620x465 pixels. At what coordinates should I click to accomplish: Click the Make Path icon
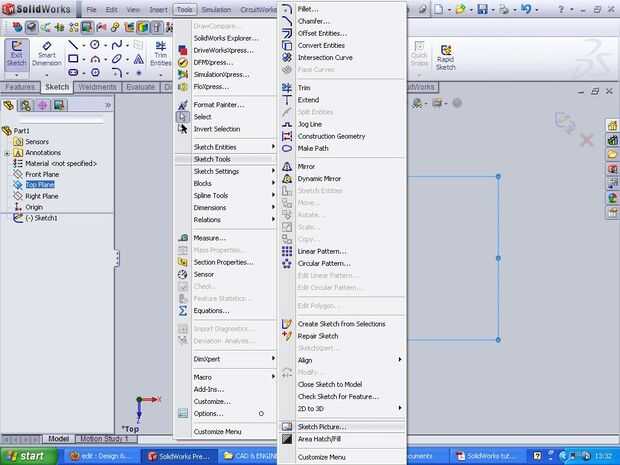click(x=287, y=148)
